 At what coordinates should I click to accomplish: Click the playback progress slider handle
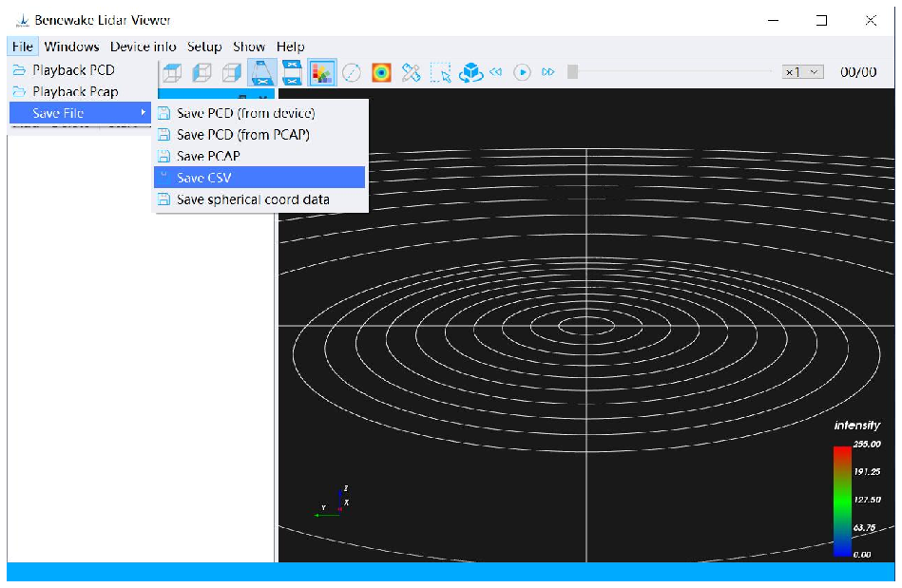coord(572,72)
